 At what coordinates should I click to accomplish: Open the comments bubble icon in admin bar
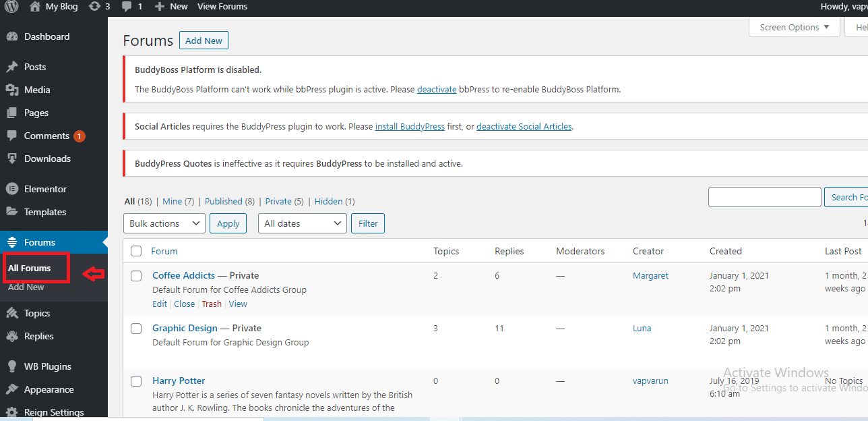pos(127,7)
